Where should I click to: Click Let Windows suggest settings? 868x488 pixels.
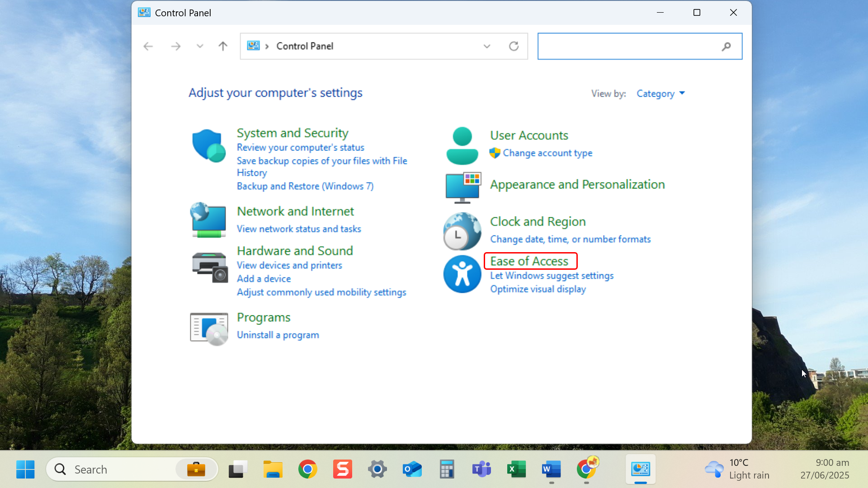pyautogui.click(x=552, y=276)
